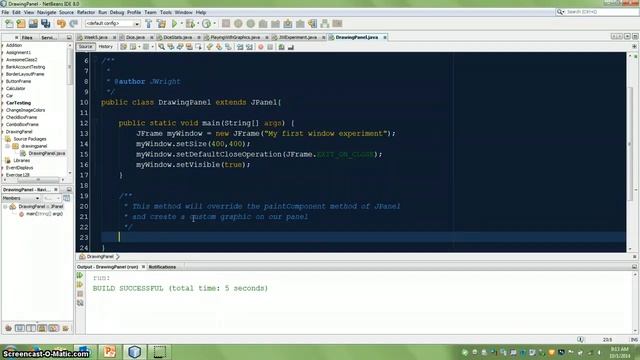The width and height of the screenshot is (640, 360).
Task: Open quick search magnifier icon
Action: [x=560, y=12]
